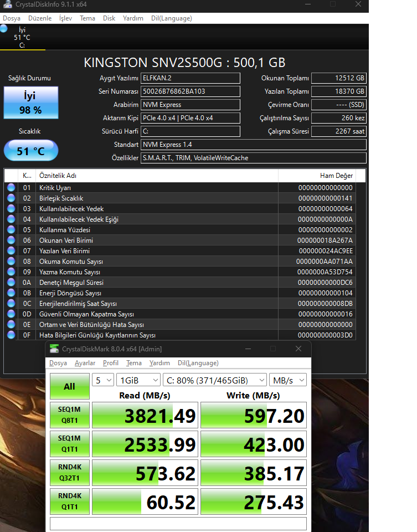Click the empty comment field in CrystalDiskMark
The image size is (417, 532).
click(x=178, y=524)
